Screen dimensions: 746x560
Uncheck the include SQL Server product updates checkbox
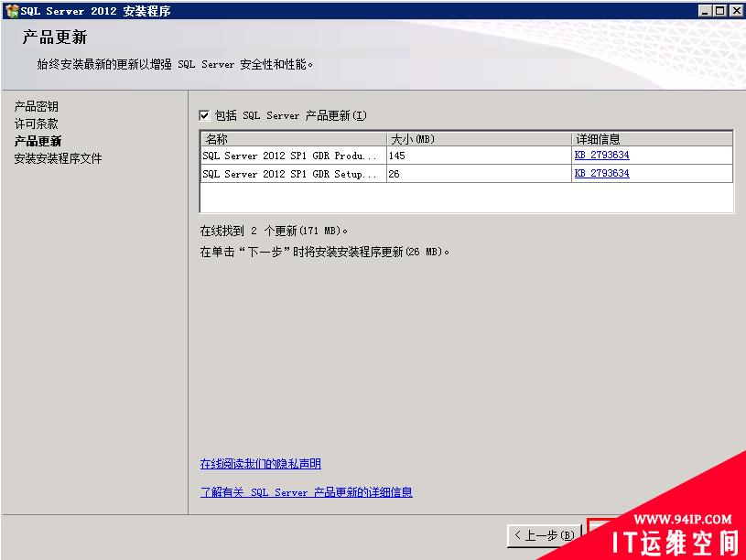click(204, 115)
